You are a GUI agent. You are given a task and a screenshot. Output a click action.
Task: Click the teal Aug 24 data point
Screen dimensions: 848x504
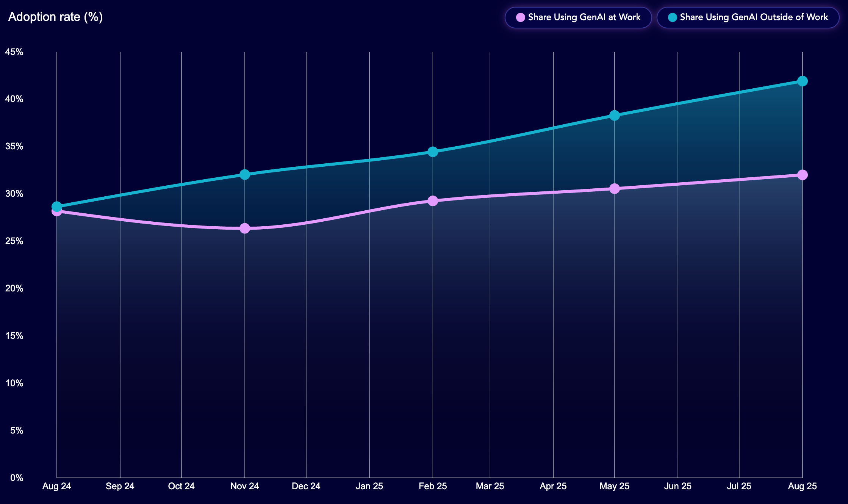pyautogui.click(x=57, y=206)
